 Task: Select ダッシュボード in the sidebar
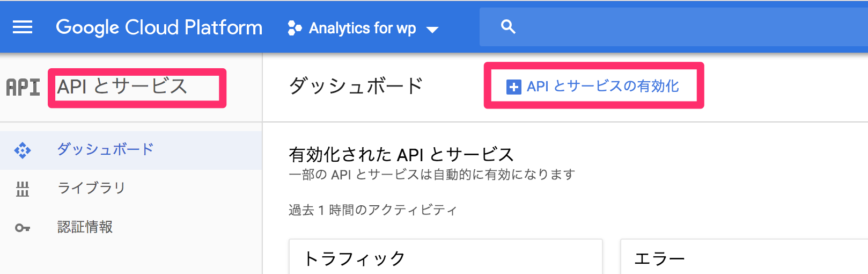[131, 150]
